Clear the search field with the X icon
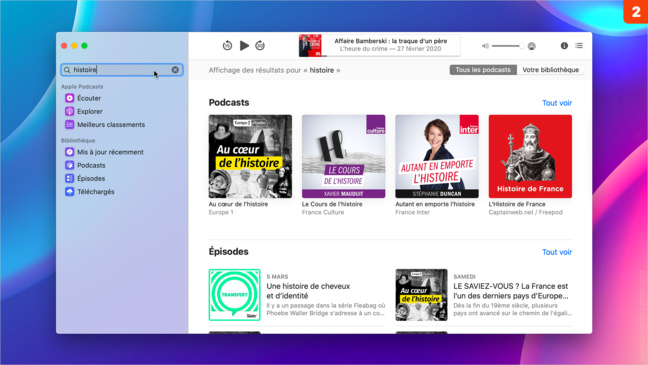Image resolution: width=648 pixels, height=365 pixels. pyautogui.click(x=175, y=70)
